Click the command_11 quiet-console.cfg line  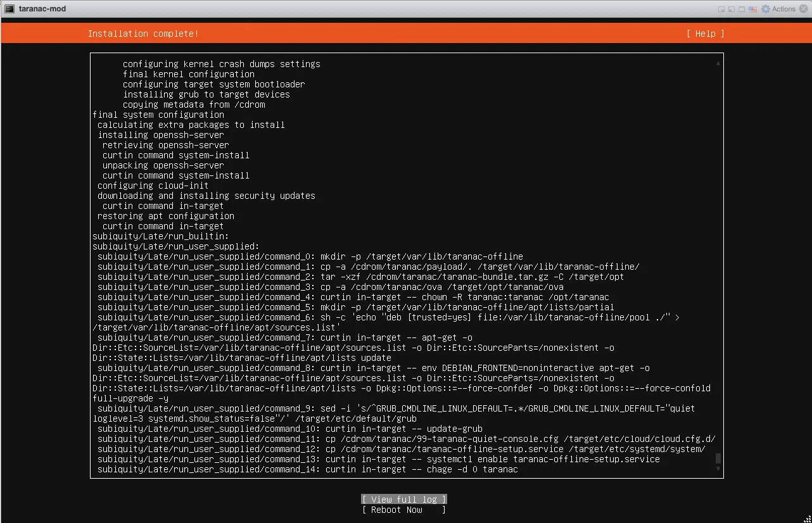pos(407,439)
